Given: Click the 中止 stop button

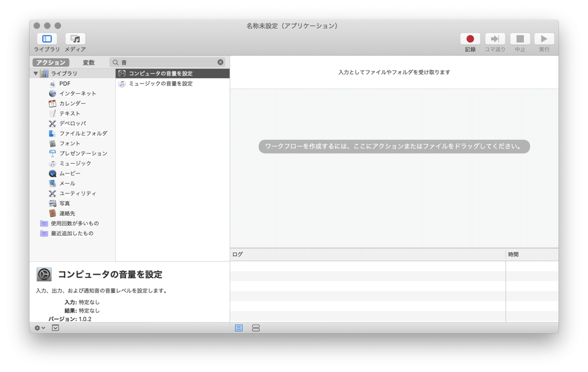Looking at the screenshot, I should pos(520,39).
